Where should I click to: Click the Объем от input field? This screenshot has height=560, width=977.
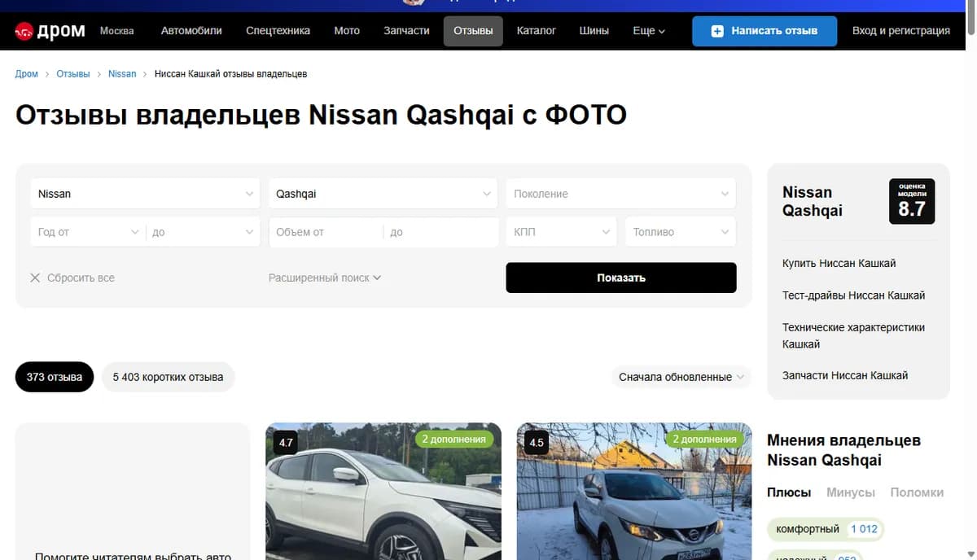(x=326, y=232)
